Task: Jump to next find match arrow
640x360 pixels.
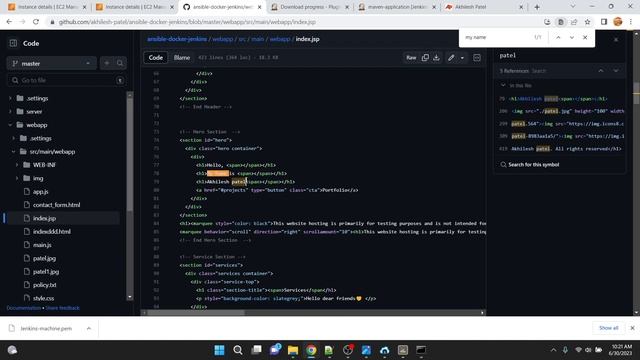Action: coord(572,38)
